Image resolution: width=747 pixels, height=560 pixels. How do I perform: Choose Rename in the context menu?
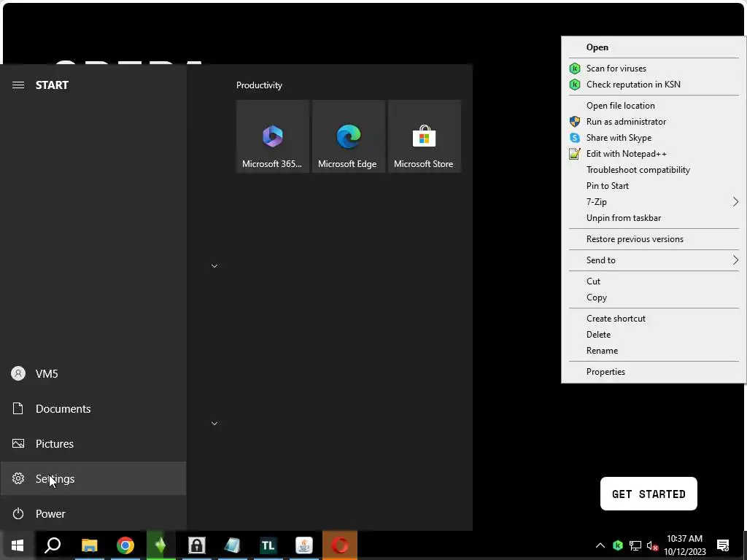654,351
